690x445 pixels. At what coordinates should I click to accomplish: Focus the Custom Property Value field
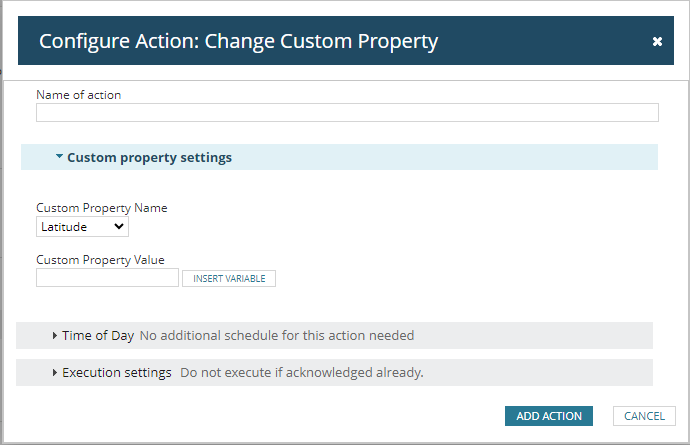pyautogui.click(x=107, y=278)
